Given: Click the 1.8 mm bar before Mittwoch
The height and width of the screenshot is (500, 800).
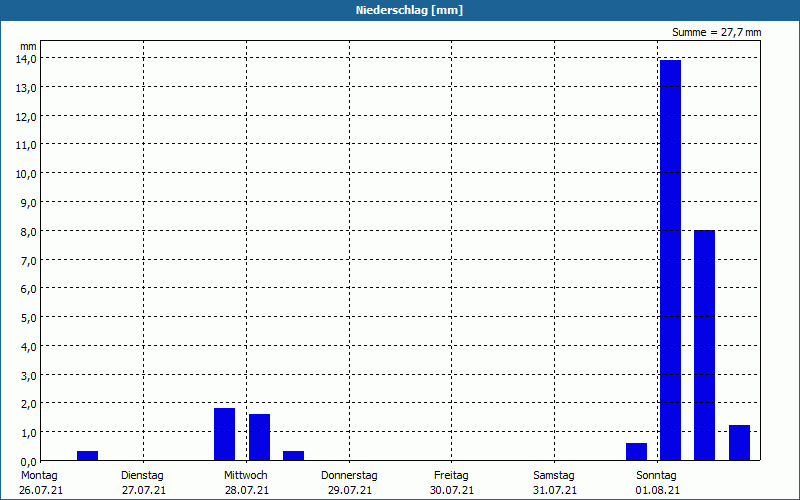Looking at the screenshot, I should click(224, 434).
